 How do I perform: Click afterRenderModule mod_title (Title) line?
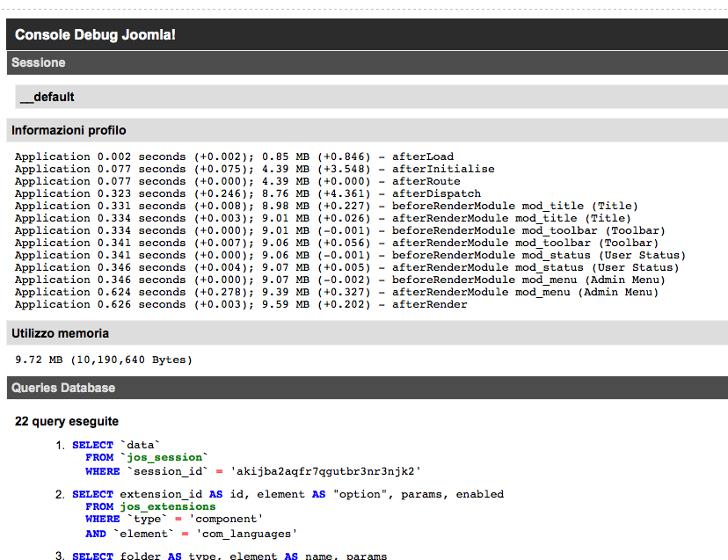click(x=323, y=218)
